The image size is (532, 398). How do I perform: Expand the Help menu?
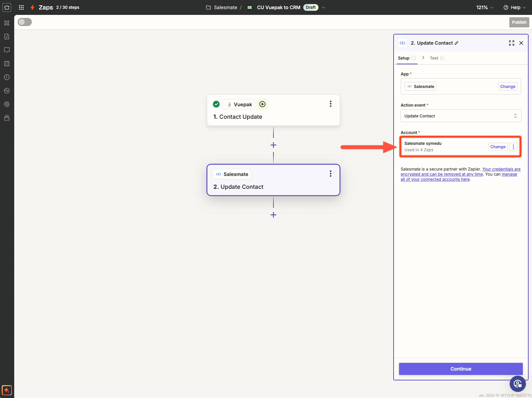pos(514,7)
